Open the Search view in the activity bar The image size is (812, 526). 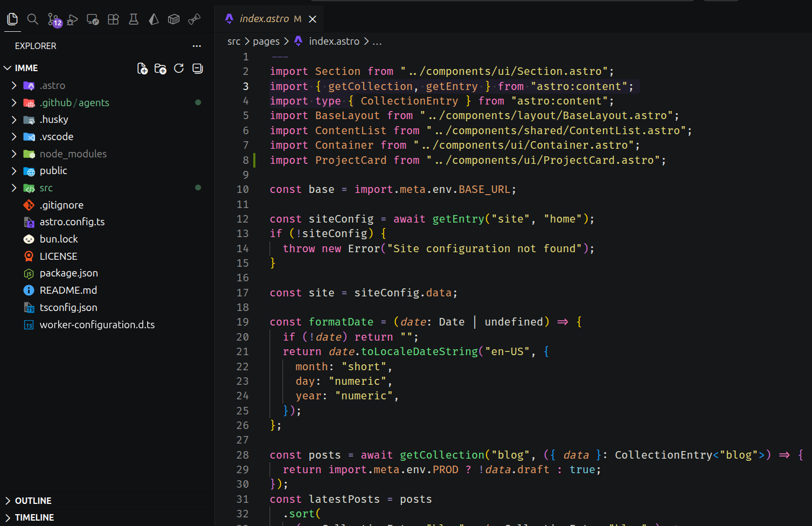click(32, 19)
